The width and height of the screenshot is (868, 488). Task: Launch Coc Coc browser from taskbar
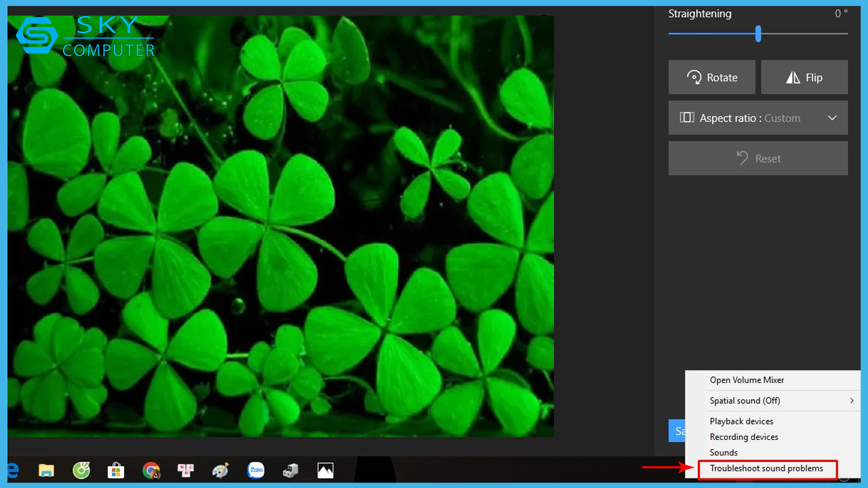click(x=81, y=470)
